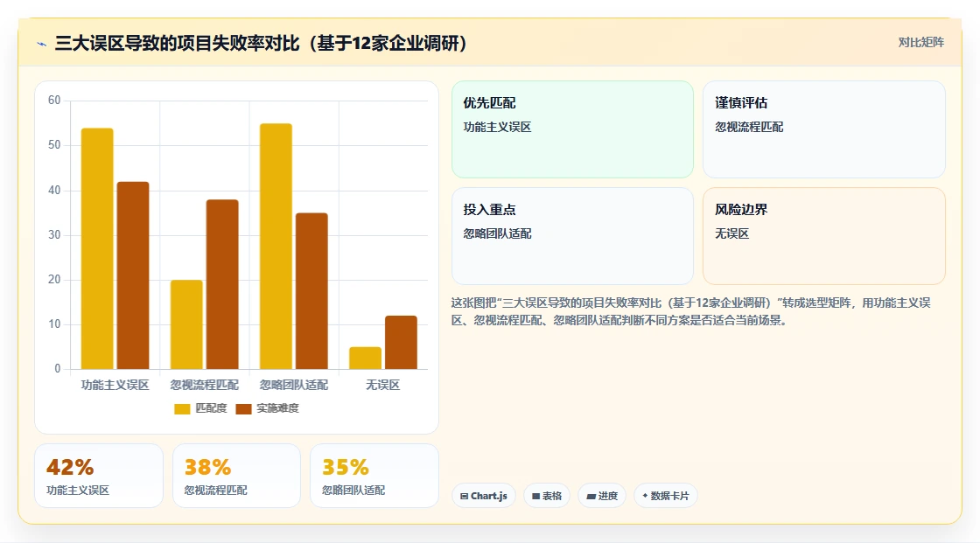
Task: Click the Chart.js tag chip
Action: tap(484, 496)
